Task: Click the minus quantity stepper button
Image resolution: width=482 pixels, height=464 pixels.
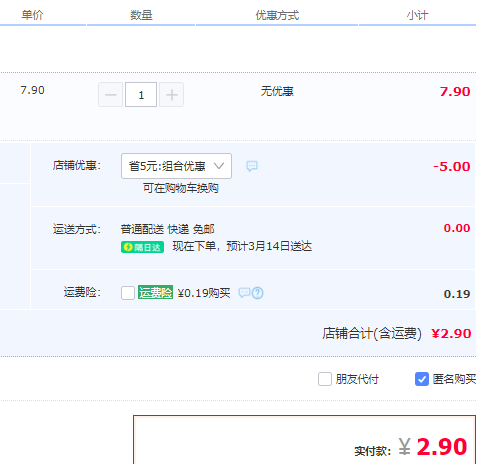Action: click(111, 95)
